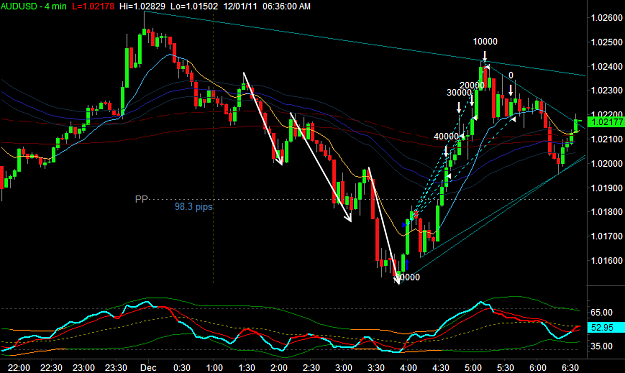Click the 23:30 time axis label
Screen dimensions: 625x373
pyautogui.click(x=116, y=367)
